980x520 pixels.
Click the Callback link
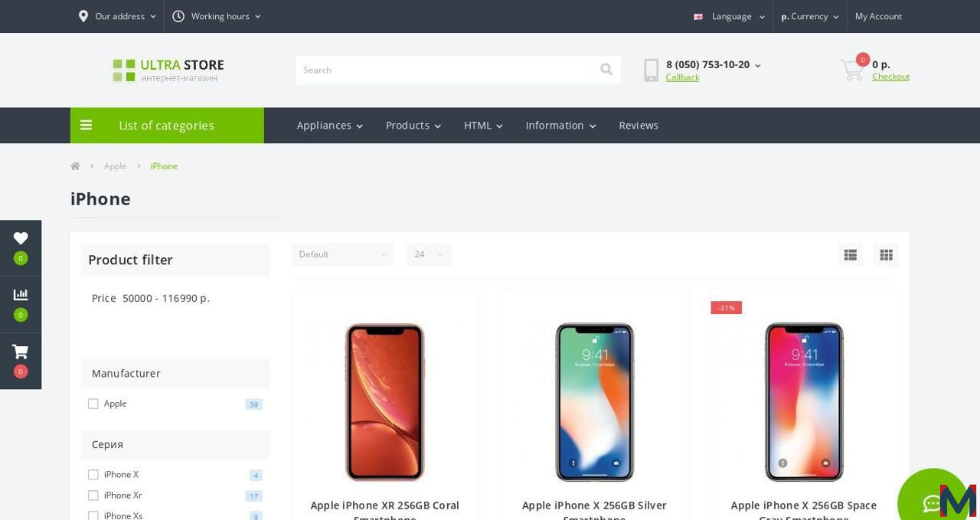[x=682, y=77]
